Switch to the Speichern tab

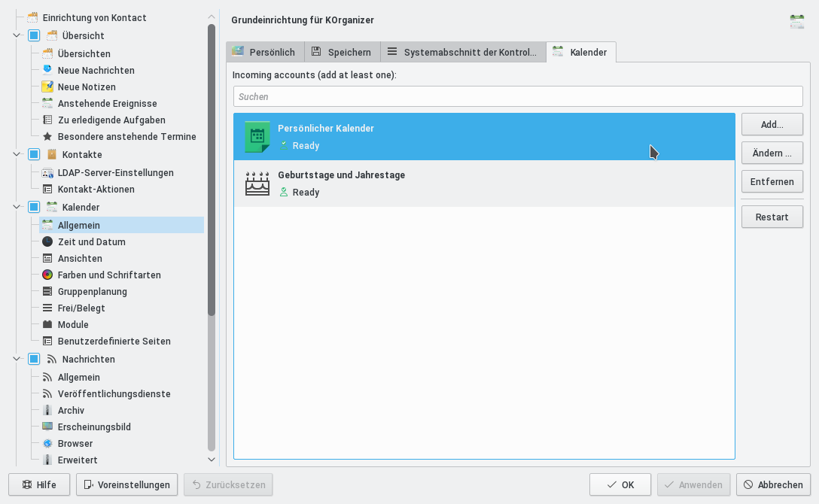(x=343, y=52)
